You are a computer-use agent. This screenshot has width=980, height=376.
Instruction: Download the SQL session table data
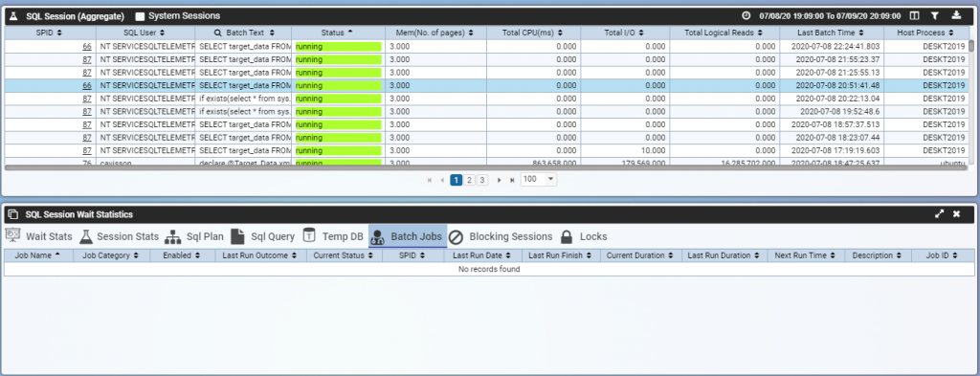pyautogui.click(x=956, y=15)
